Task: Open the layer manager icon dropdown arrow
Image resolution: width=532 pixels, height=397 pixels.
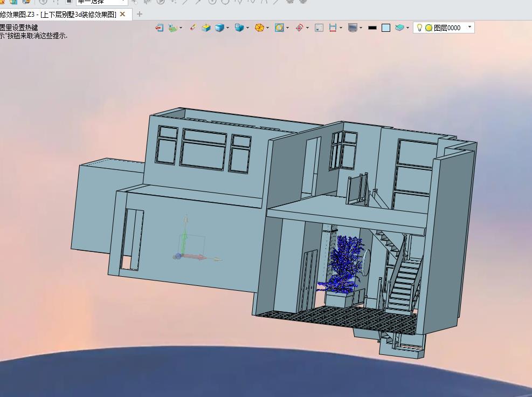Action: [x=408, y=28]
